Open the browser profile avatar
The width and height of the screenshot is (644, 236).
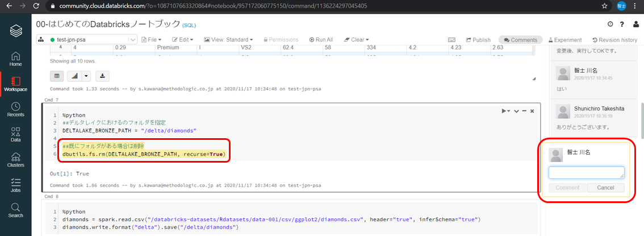pyautogui.click(x=621, y=6)
